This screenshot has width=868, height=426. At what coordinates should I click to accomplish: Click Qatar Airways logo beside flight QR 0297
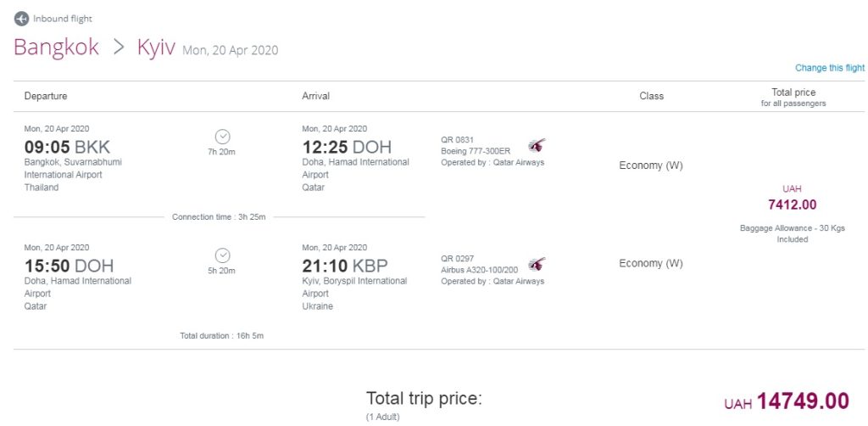coord(537,264)
